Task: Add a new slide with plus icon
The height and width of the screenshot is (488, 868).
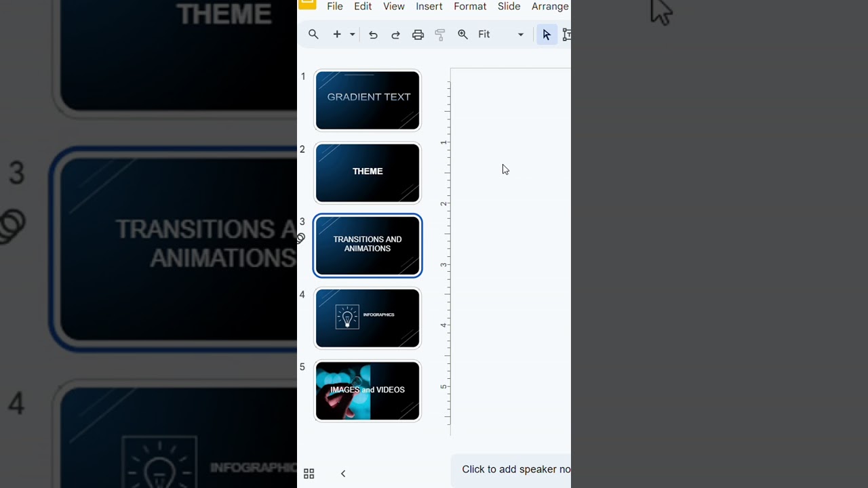Action: click(337, 35)
